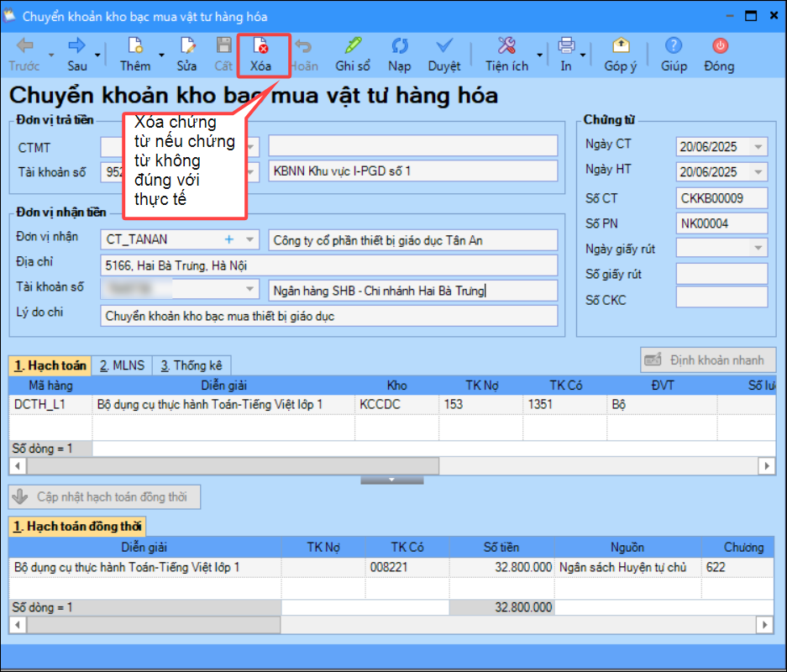The width and height of the screenshot is (787, 672).
Task: Click the ĐVT cell Bộ
Action: point(662,405)
